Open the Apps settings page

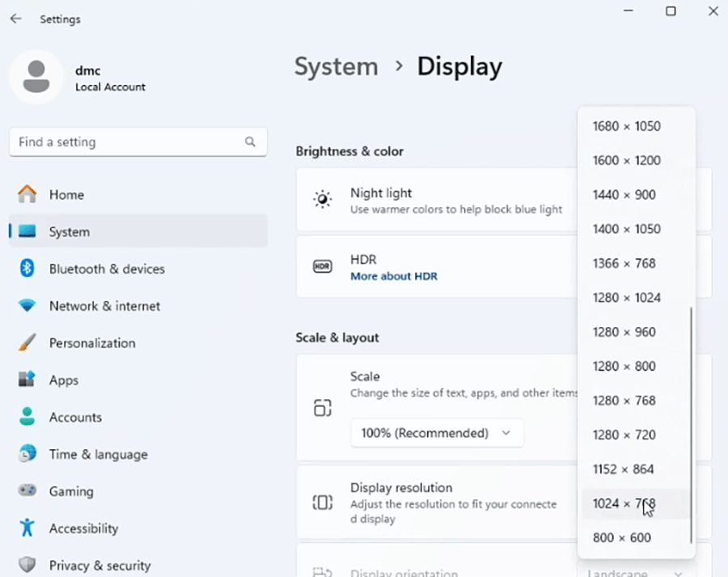coord(138,380)
